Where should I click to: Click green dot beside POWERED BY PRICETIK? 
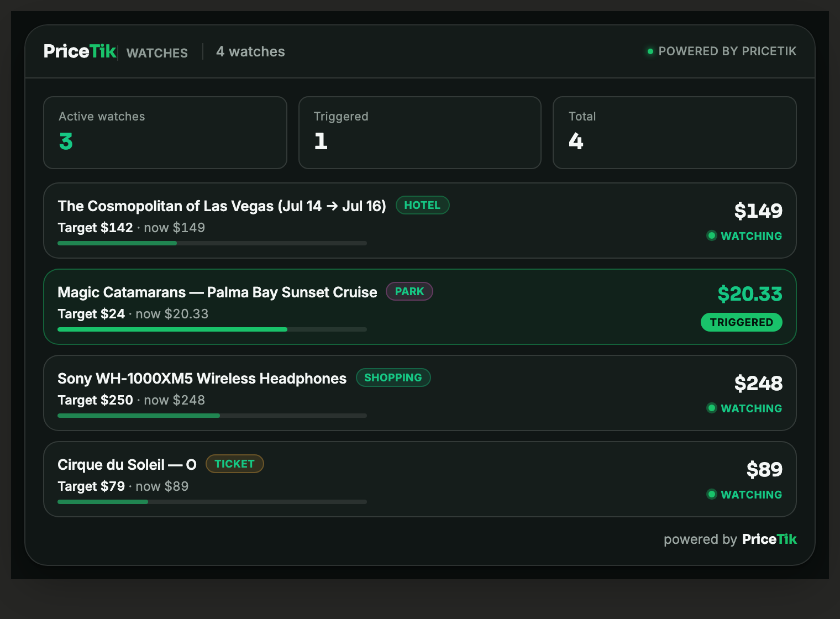pyautogui.click(x=650, y=51)
